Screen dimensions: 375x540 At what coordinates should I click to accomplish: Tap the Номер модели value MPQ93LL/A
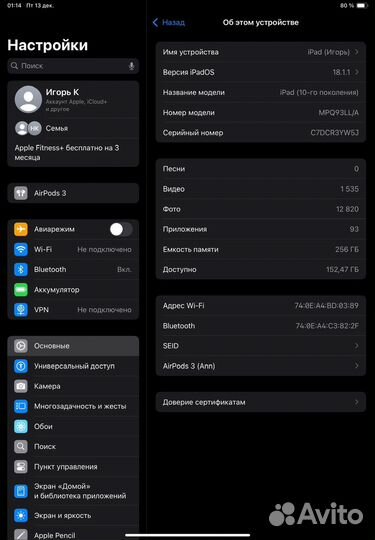[x=338, y=113]
